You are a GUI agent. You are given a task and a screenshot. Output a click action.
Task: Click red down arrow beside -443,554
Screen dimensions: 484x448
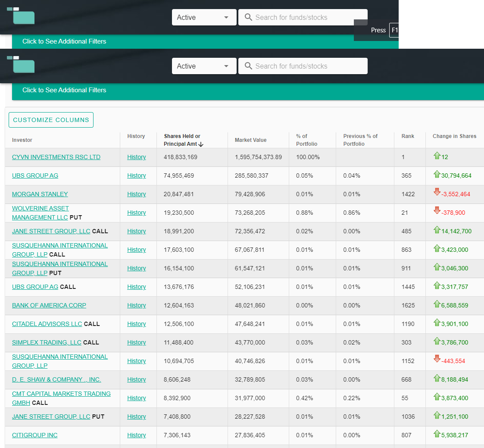pyautogui.click(x=437, y=358)
